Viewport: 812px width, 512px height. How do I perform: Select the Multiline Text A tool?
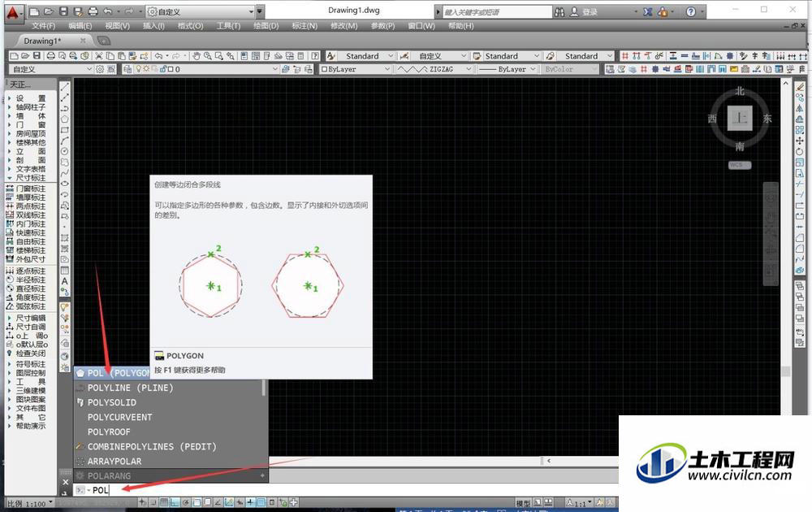click(65, 281)
